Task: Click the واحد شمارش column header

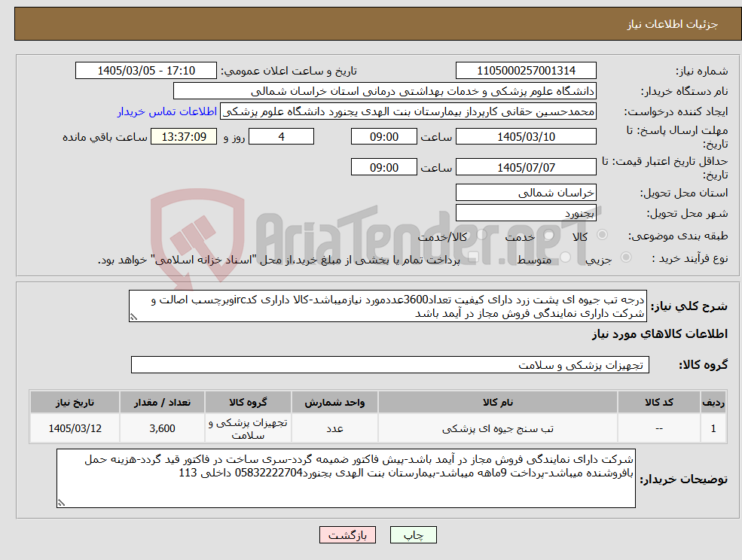Action: pos(334,402)
